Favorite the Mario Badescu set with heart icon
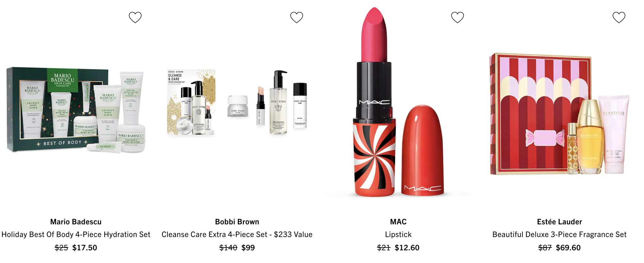The image size is (644, 263). [135, 17]
